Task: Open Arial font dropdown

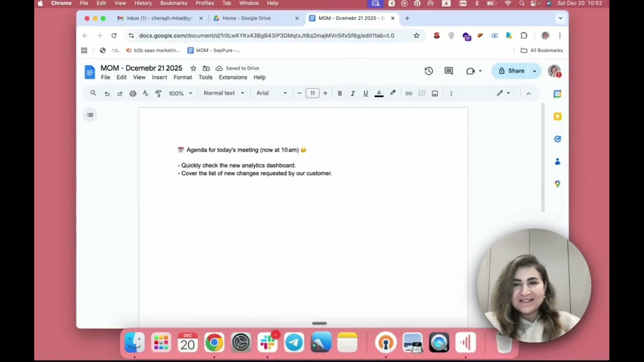Action: coord(272,93)
